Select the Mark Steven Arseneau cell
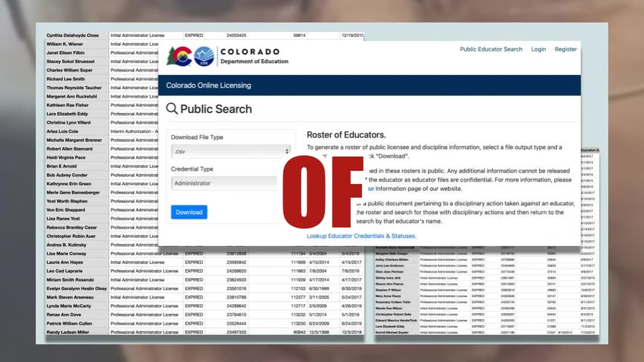Image resolution: width=644 pixels, height=362 pixels. point(77,297)
